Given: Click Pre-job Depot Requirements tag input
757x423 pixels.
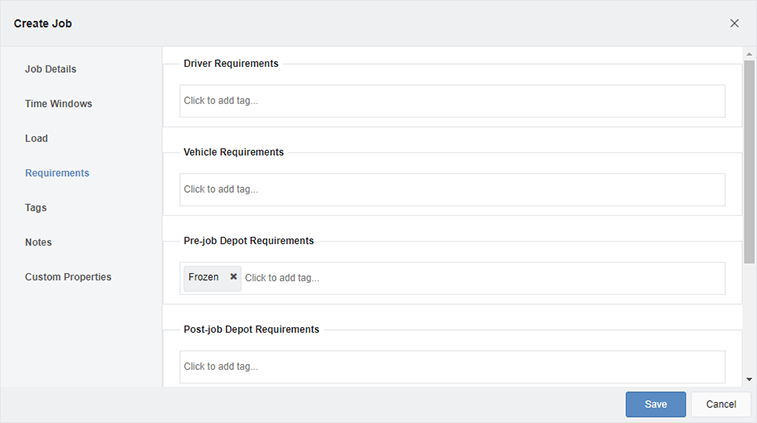Looking at the screenshot, I should coord(480,278).
